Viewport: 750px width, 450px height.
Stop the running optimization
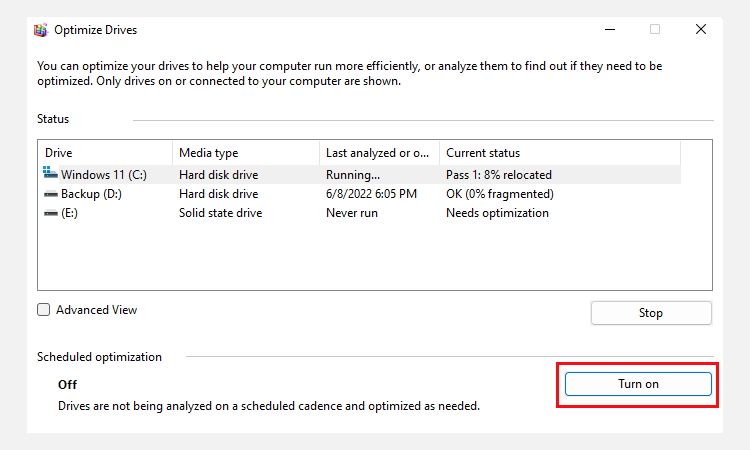click(x=651, y=313)
